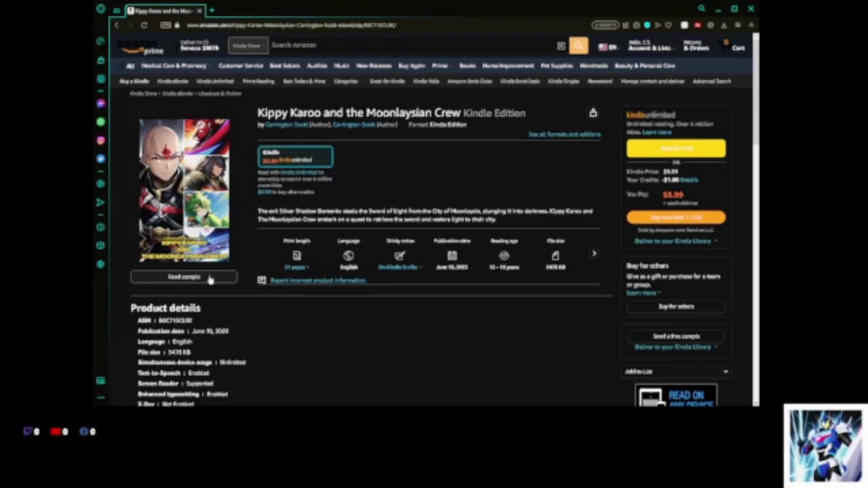Click the browser logo at top of sidebar
Screen dimensions: 868x488
[101, 9]
